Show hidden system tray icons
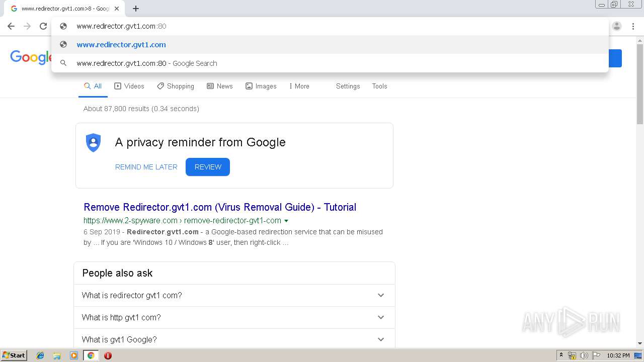 561,355
